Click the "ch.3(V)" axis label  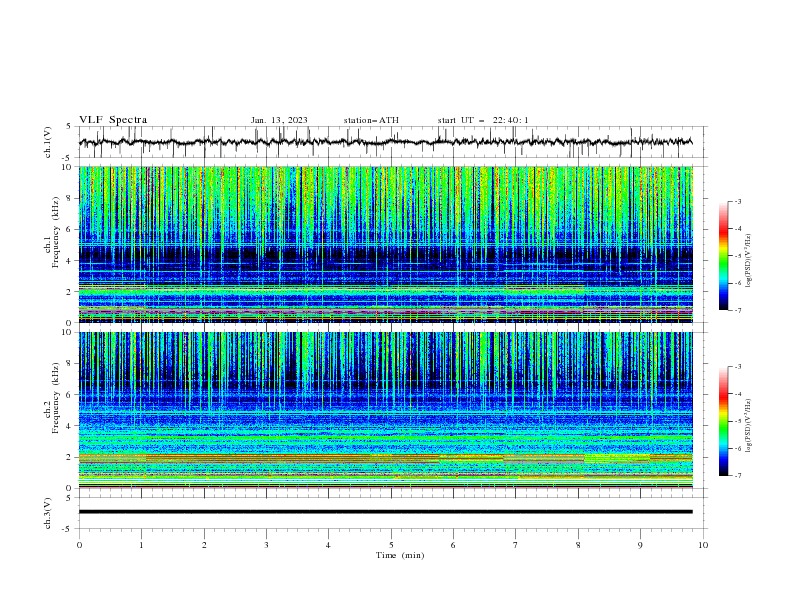(48, 513)
